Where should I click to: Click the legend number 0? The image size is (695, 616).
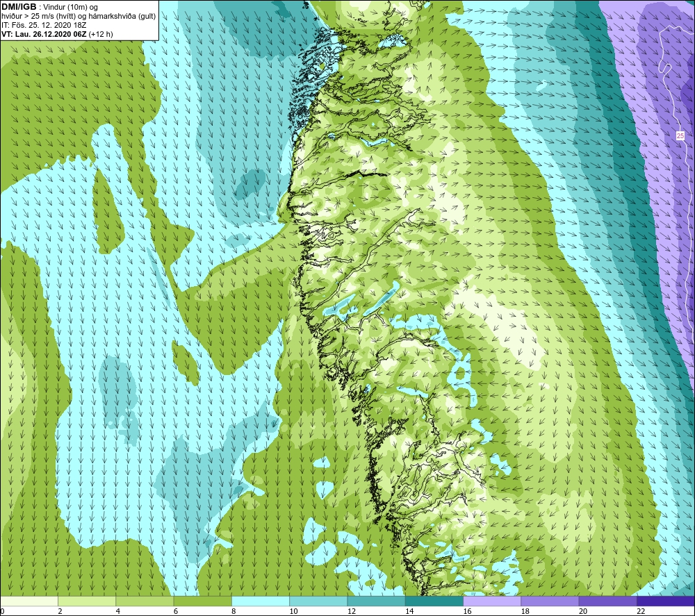(x=3, y=611)
